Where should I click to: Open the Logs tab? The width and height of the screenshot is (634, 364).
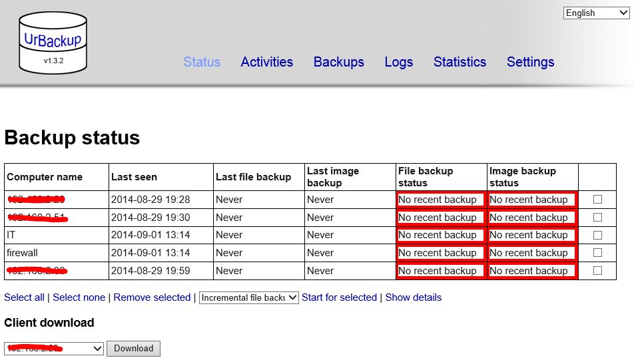tap(398, 62)
